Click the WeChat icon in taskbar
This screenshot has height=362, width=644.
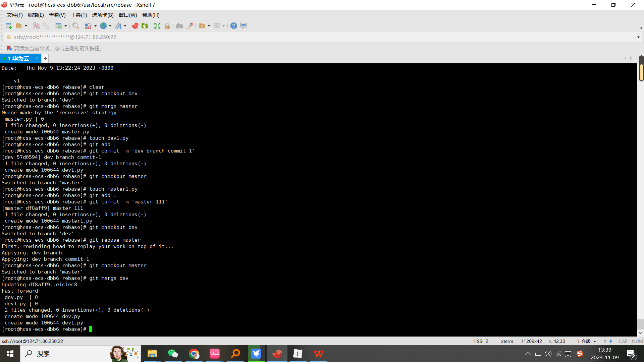pyautogui.click(x=173, y=353)
